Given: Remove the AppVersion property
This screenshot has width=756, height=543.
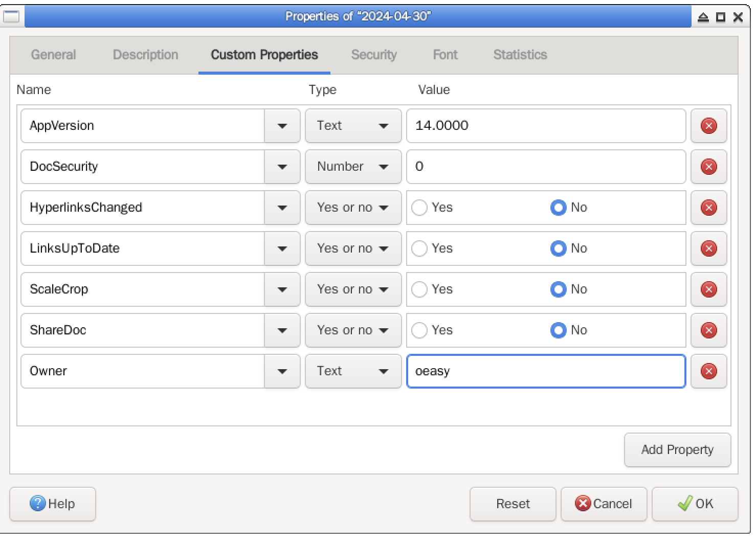Looking at the screenshot, I should pos(708,126).
